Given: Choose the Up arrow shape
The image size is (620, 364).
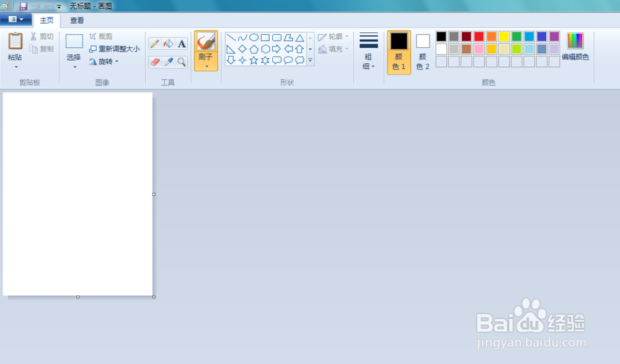Looking at the screenshot, I should pyautogui.click(x=299, y=49).
